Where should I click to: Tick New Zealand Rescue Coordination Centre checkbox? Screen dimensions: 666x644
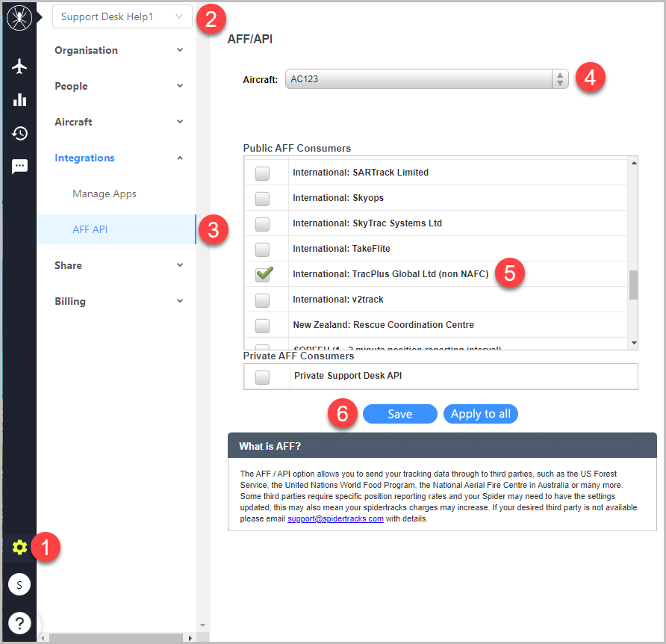pos(262,326)
